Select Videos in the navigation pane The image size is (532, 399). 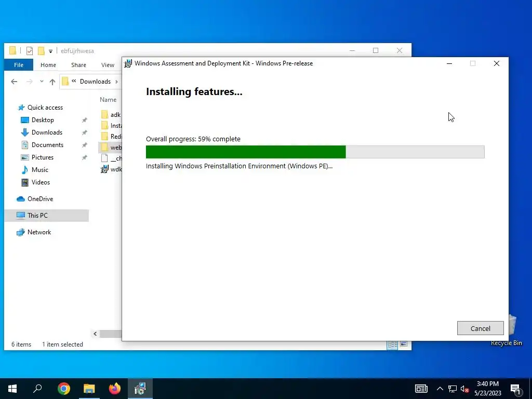tap(41, 182)
